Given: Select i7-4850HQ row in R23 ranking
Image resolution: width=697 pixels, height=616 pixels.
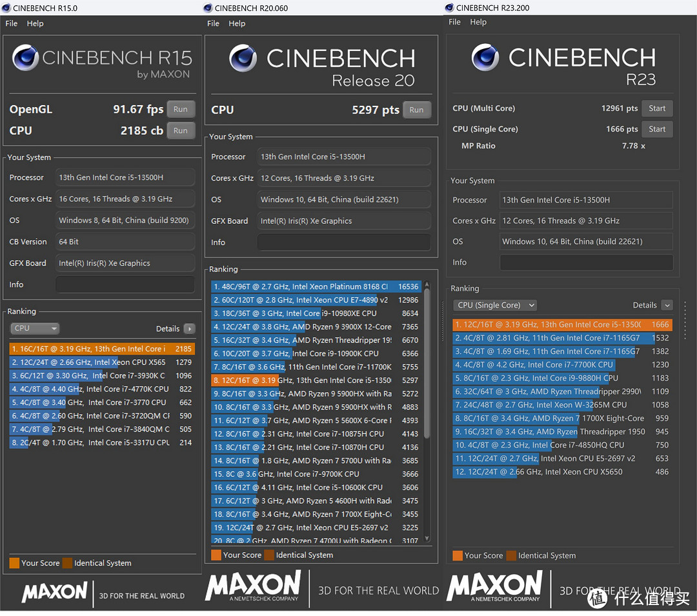Looking at the screenshot, I should tap(562, 445).
